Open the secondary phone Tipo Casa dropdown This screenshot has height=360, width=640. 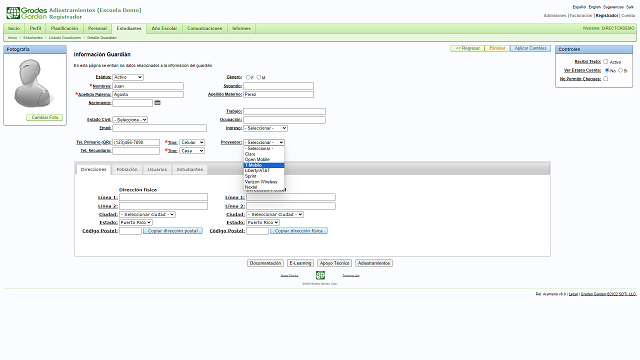click(x=192, y=151)
